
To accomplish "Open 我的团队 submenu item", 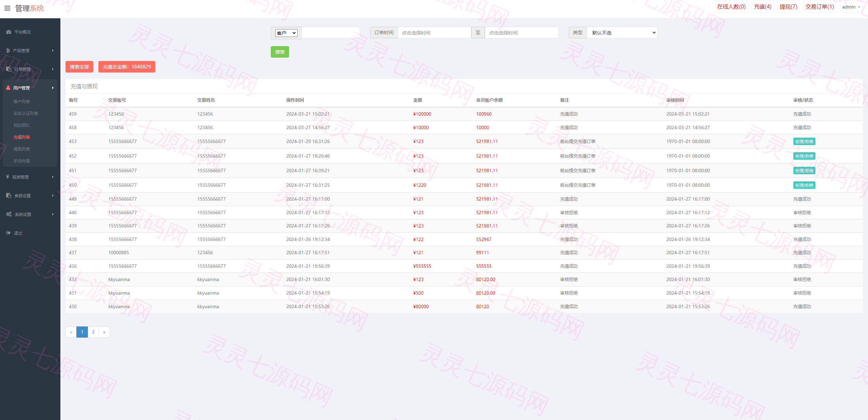I will point(22,125).
